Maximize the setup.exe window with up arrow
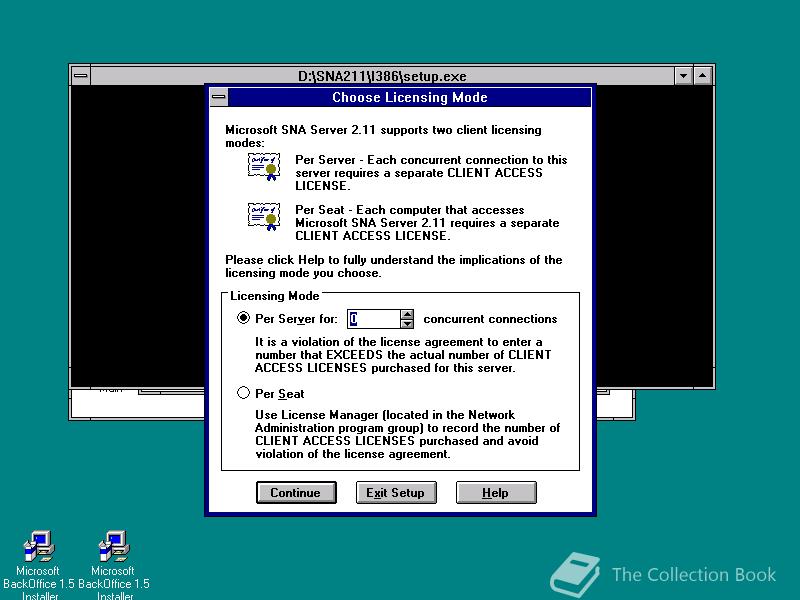Viewport: 800px width, 600px height. (703, 76)
